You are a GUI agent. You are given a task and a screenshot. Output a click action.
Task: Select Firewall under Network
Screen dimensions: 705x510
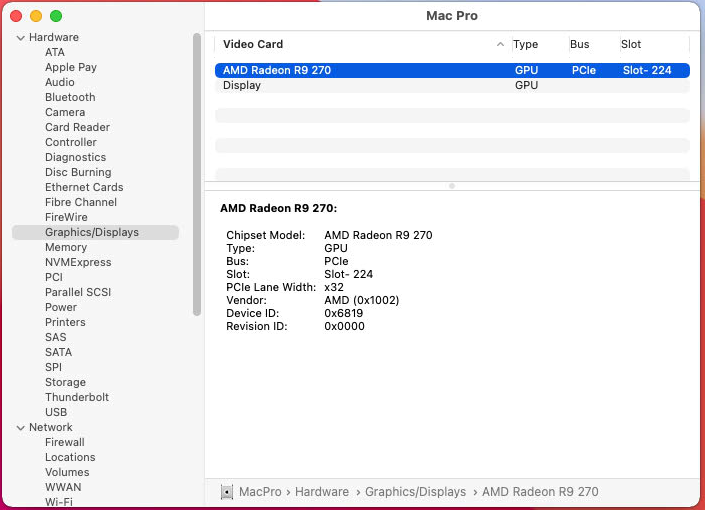(64, 443)
